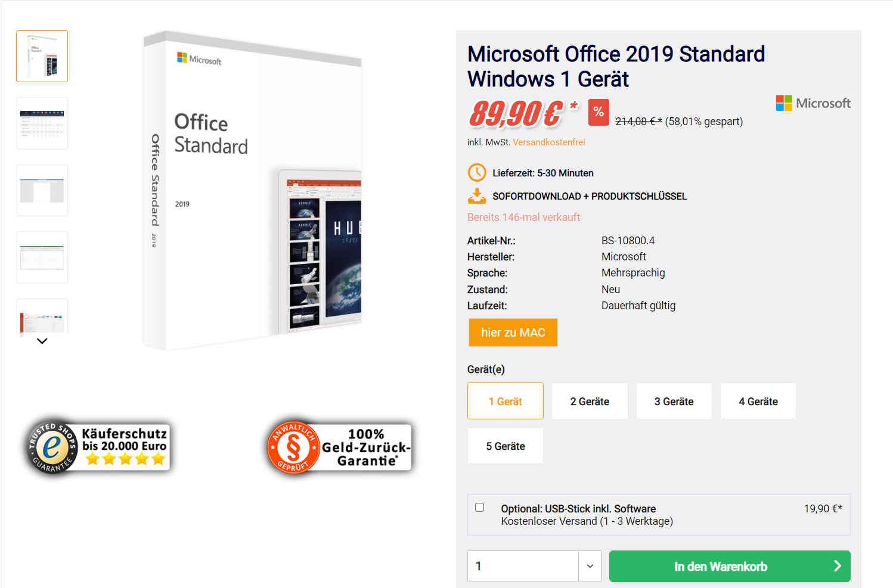Click the Microsoft manufacturer logo
Viewport: 893px width, 588px height.
pos(813,103)
